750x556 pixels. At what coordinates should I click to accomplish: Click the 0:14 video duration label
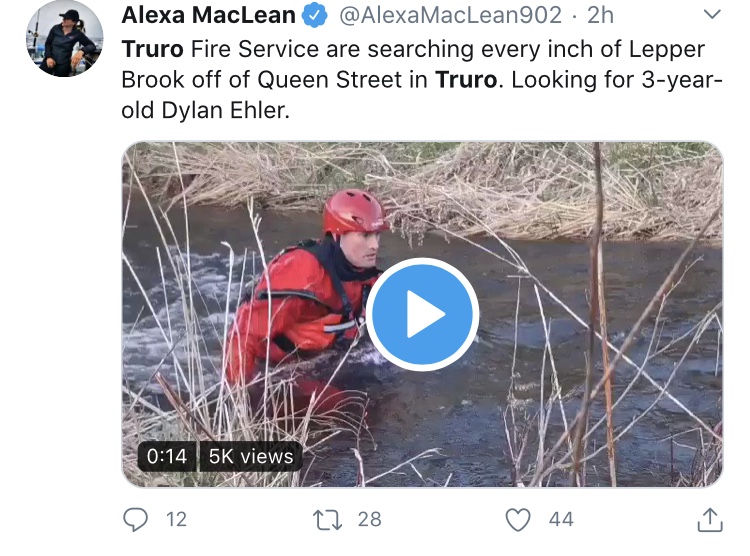click(x=167, y=456)
